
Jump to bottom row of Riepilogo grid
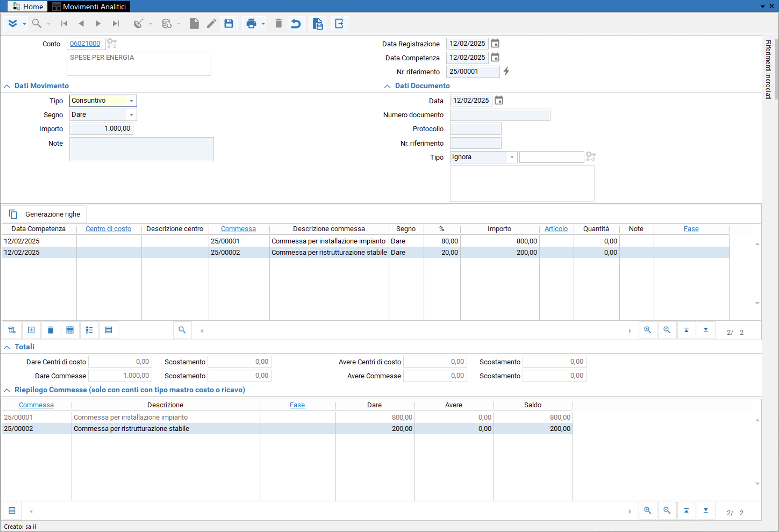706,511
